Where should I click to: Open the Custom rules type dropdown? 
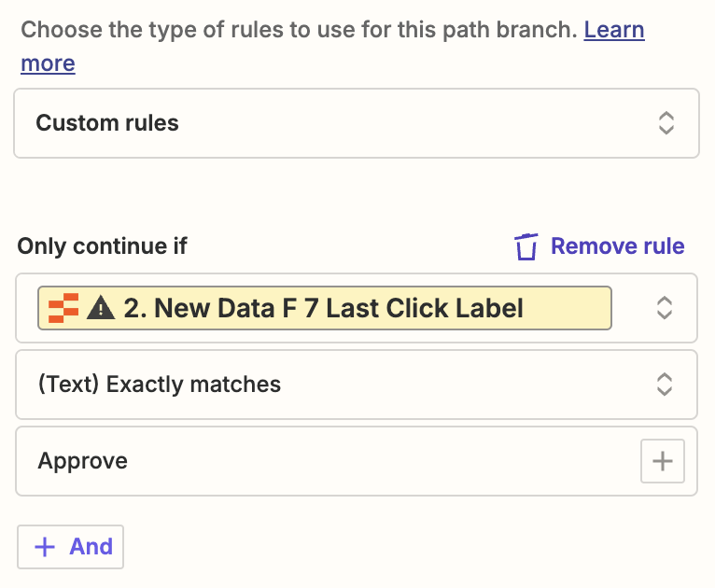point(355,123)
